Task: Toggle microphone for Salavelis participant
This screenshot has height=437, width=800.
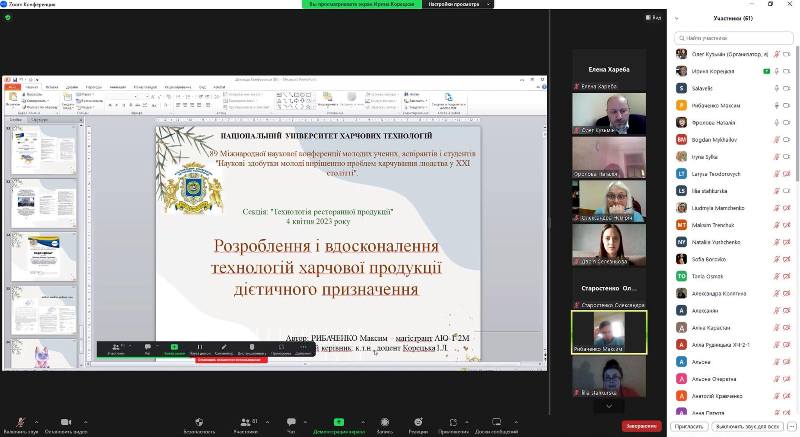Action: (777, 88)
